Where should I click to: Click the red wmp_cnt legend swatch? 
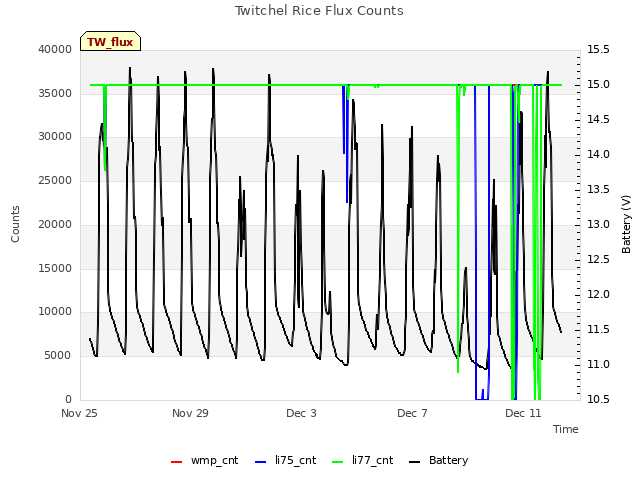point(176,462)
